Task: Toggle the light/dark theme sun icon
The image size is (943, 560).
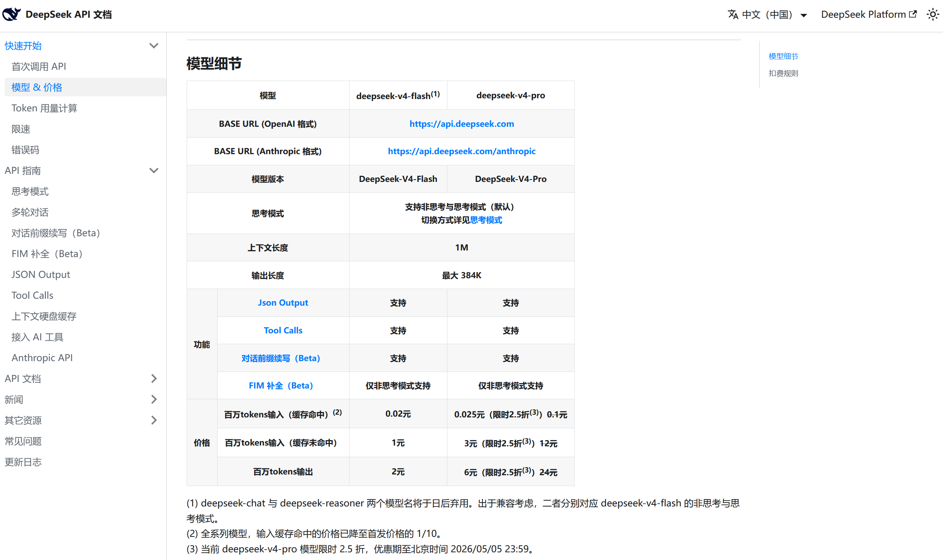Action: point(933,15)
